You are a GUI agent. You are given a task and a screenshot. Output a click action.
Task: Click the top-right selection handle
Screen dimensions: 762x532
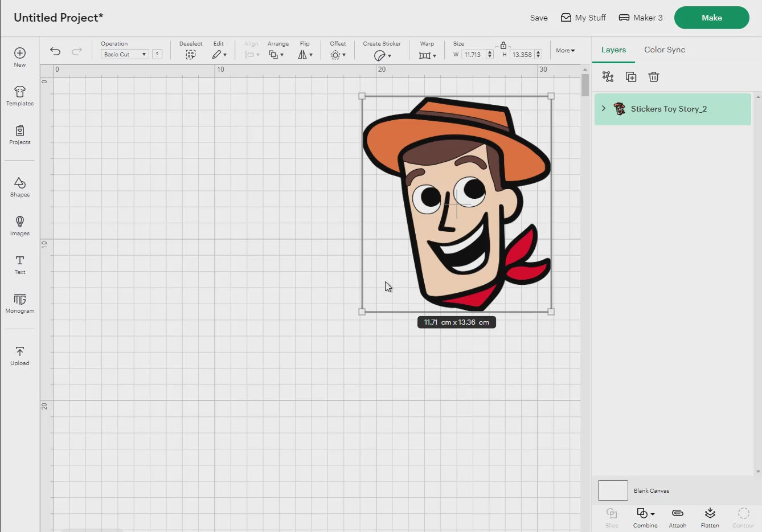pos(551,96)
